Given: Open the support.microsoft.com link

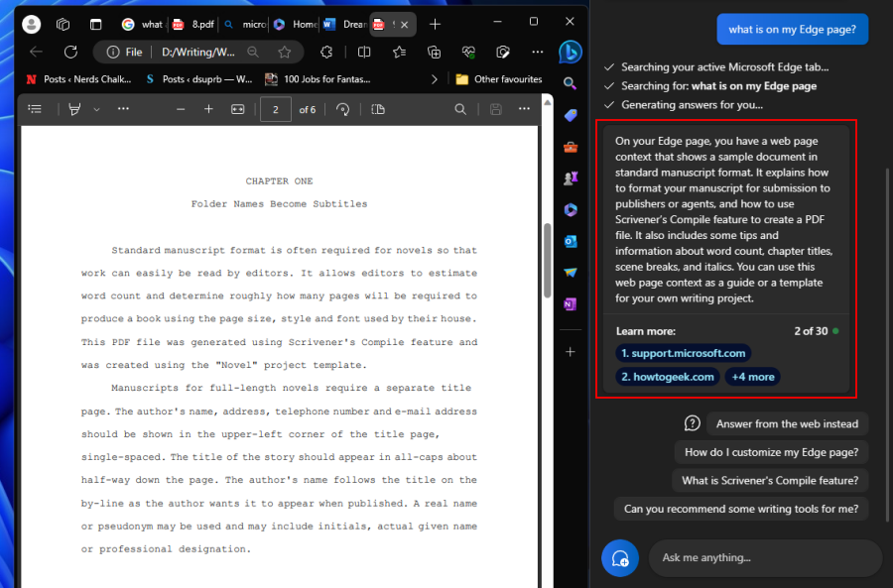Looking at the screenshot, I should (x=683, y=353).
